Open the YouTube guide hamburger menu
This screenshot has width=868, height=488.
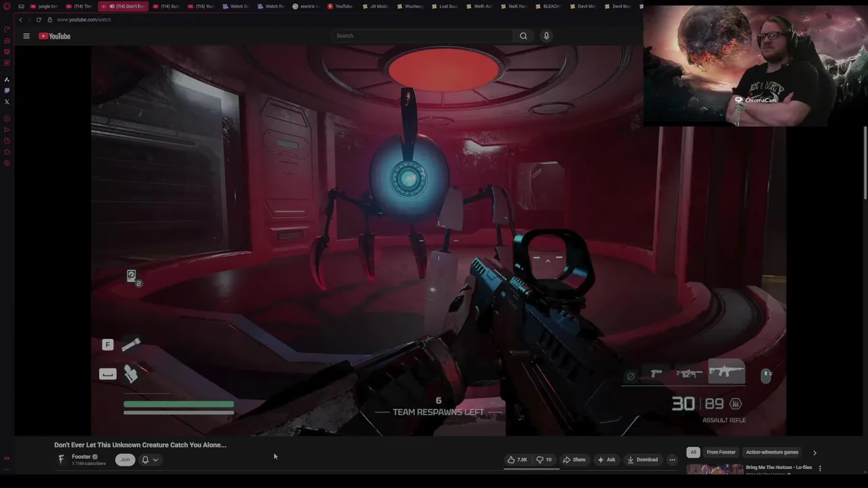pos(26,36)
